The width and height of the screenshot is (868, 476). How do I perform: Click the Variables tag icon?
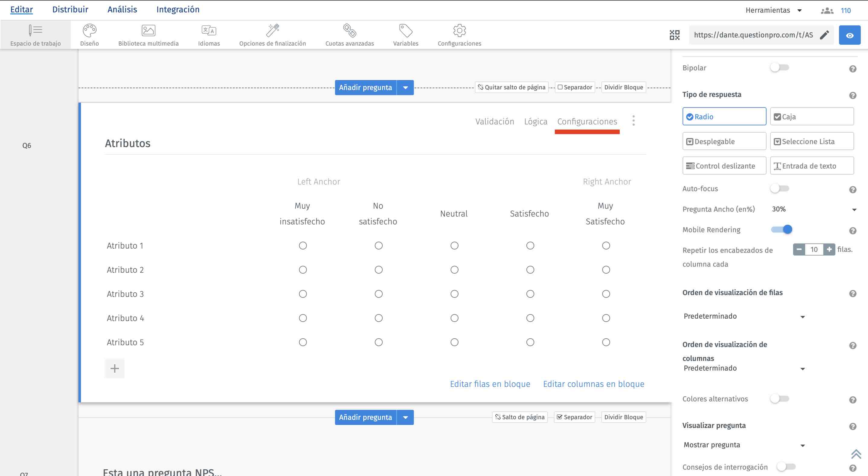[405, 31]
